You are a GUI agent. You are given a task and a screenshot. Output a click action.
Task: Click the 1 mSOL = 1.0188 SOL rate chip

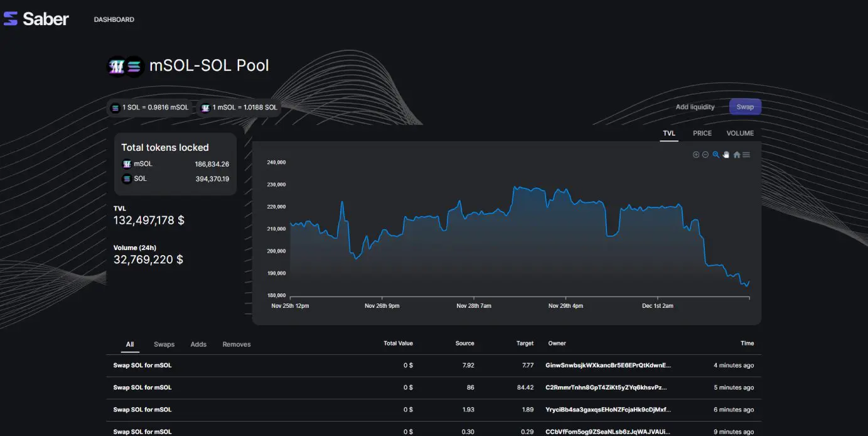coord(239,107)
